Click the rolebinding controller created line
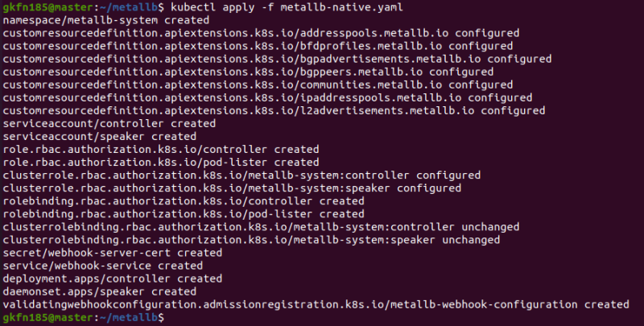This screenshot has height=326, width=644. (184, 201)
